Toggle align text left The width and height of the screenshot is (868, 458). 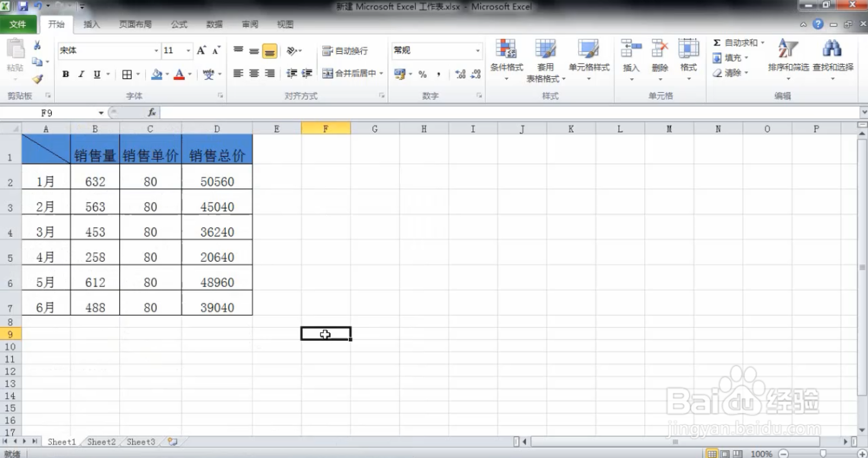click(239, 73)
